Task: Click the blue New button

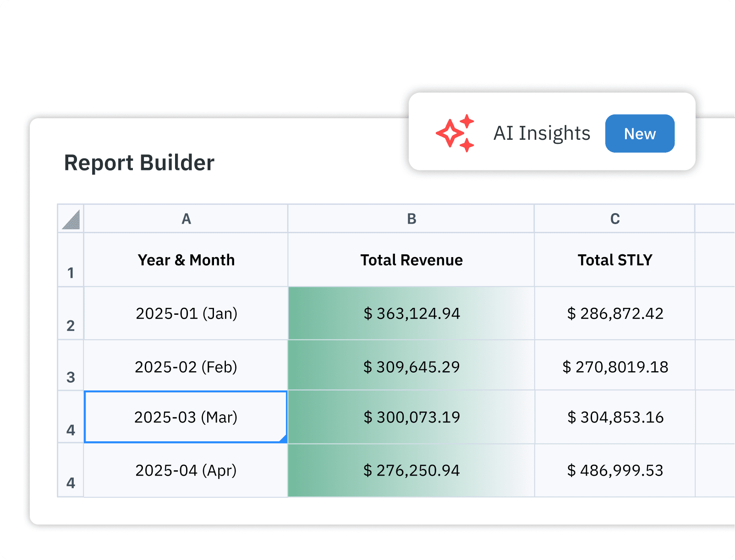Action: [x=639, y=133]
